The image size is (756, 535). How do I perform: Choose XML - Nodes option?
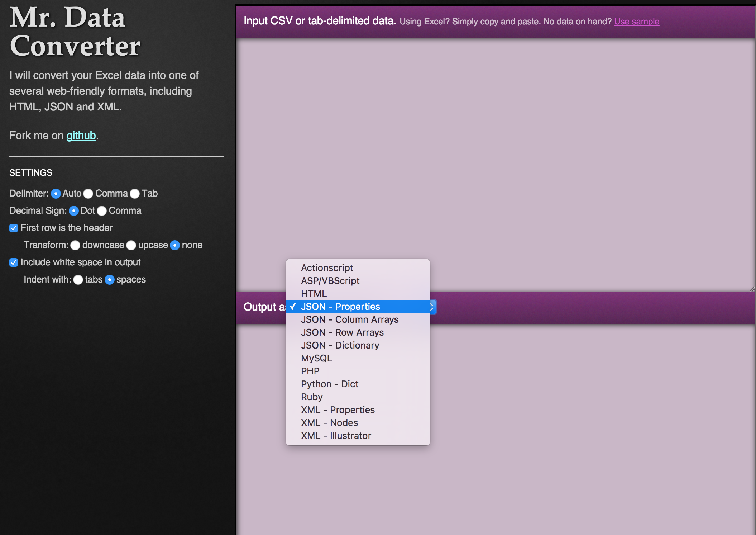[358, 423]
